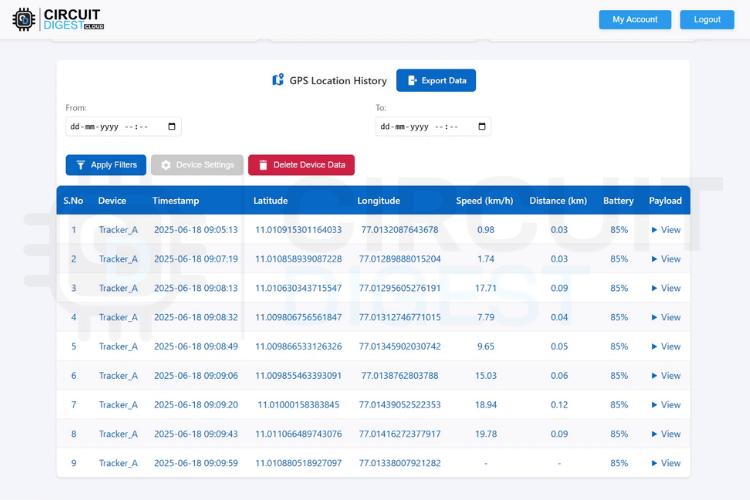Image resolution: width=750 pixels, height=500 pixels.
Task: Open the My Account page
Action: pyautogui.click(x=635, y=20)
